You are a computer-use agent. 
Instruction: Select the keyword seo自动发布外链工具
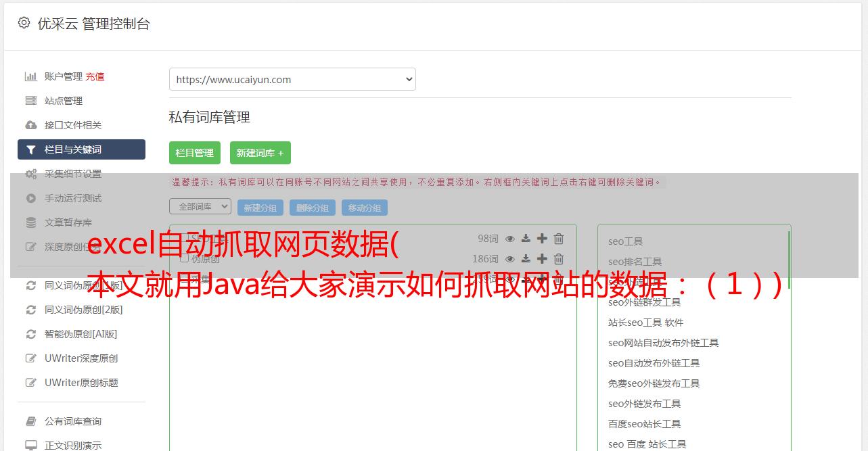coord(654,363)
